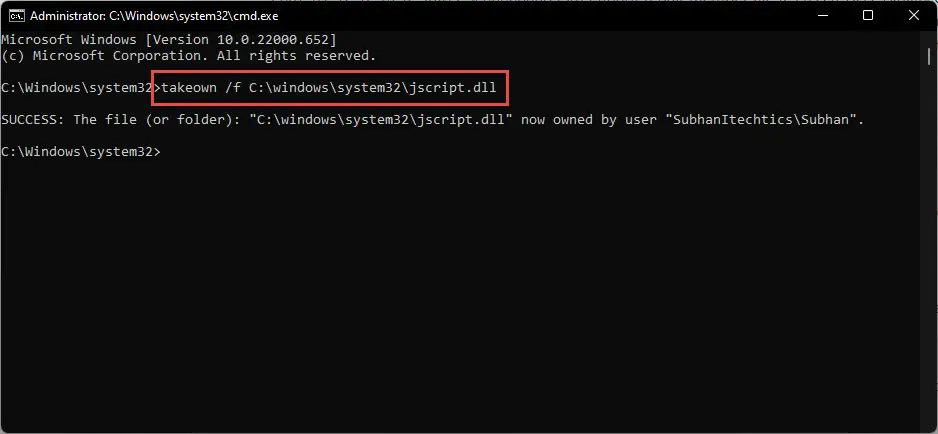Click the user name "SubhanItechtics\Subhan" text
The image size is (938, 434).
pos(761,120)
